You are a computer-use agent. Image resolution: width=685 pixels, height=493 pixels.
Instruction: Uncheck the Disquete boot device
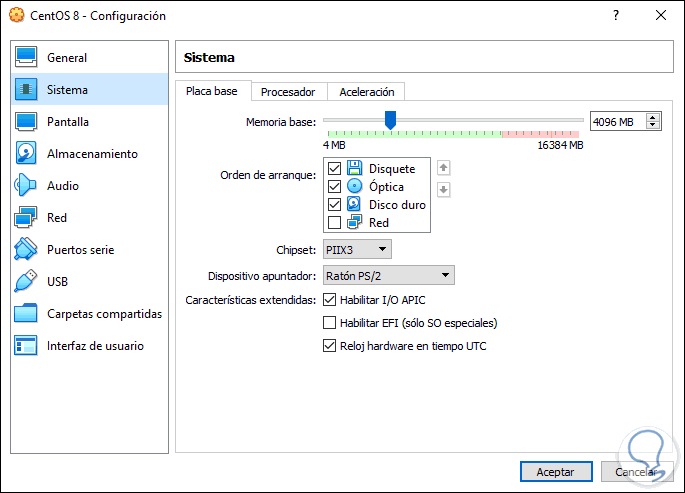pyautogui.click(x=335, y=169)
